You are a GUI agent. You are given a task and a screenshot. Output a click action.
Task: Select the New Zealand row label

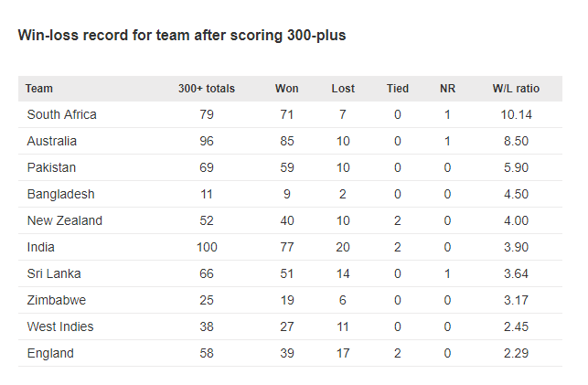[65, 220]
